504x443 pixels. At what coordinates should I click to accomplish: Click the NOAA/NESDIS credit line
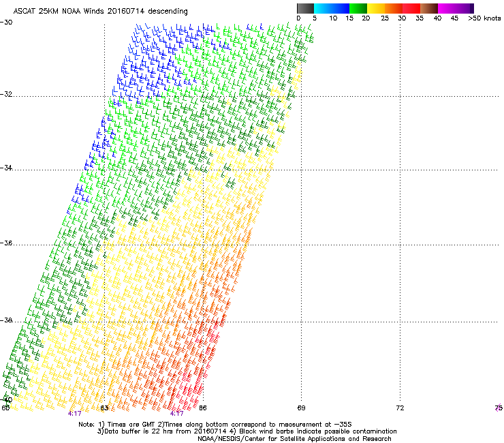coord(294,439)
